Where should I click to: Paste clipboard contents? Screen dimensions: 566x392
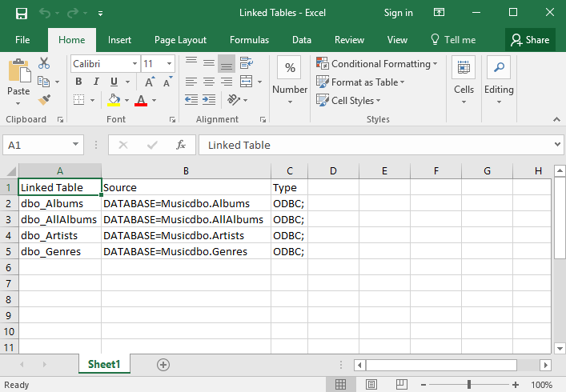click(x=18, y=71)
